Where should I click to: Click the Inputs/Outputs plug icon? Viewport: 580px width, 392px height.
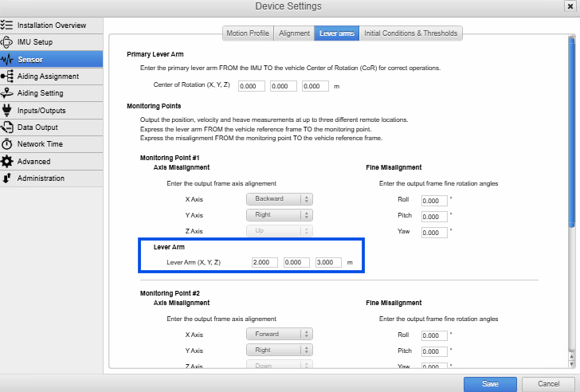pyautogui.click(x=7, y=110)
